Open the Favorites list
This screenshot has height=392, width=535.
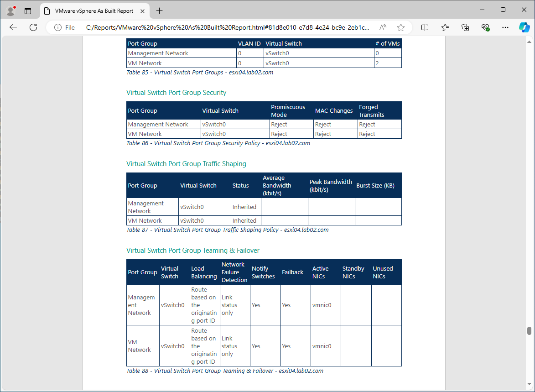[445, 27]
